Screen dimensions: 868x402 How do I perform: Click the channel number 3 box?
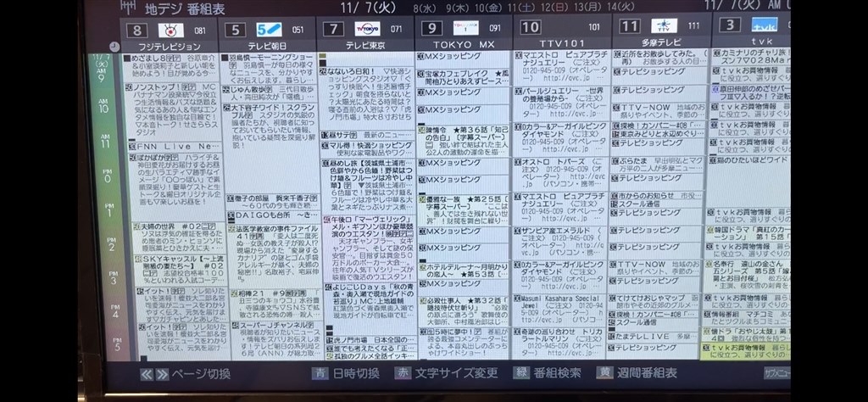pyautogui.click(x=730, y=25)
